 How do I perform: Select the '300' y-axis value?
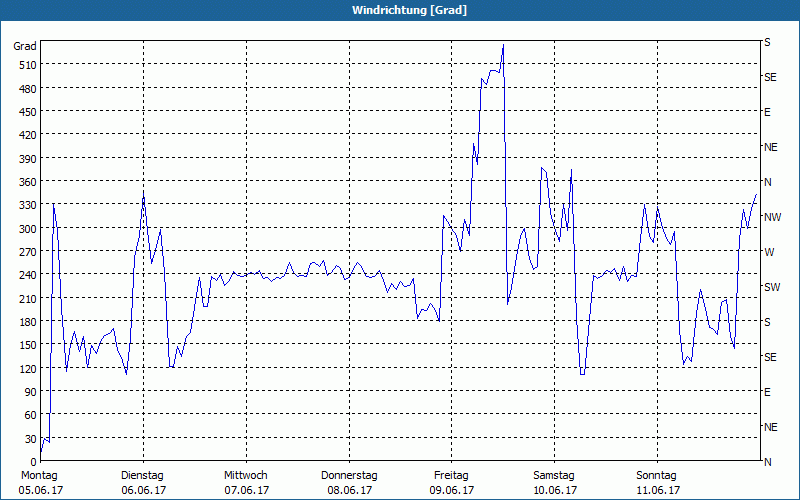pos(28,229)
